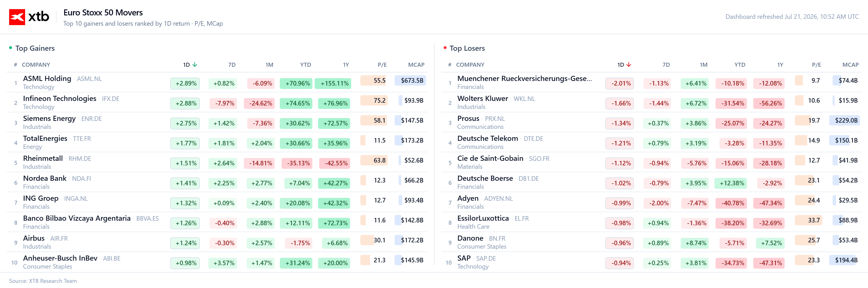868x288 pixels.
Task: Select the SAP company name
Action: (x=464, y=258)
